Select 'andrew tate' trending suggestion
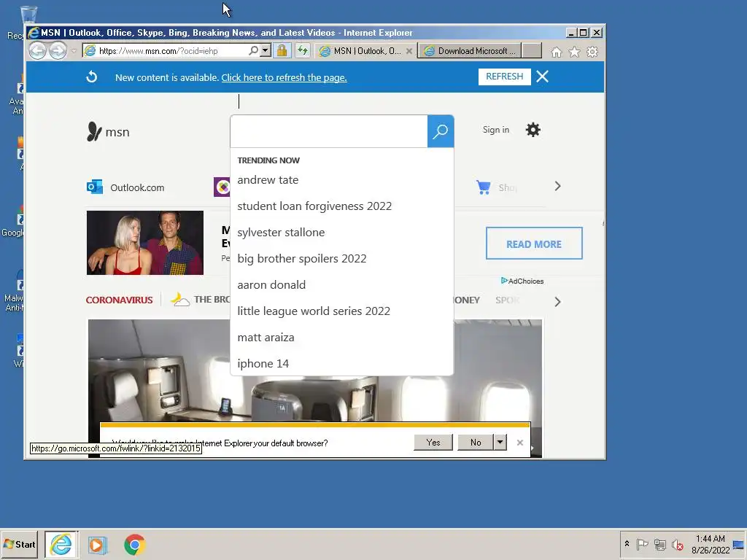This screenshot has height=560, width=747. point(341,180)
